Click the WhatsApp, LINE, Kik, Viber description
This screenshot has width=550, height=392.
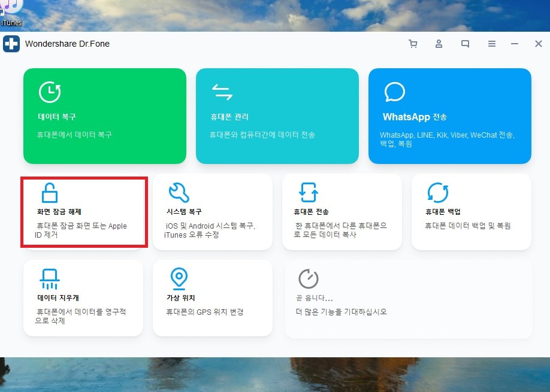click(x=447, y=139)
